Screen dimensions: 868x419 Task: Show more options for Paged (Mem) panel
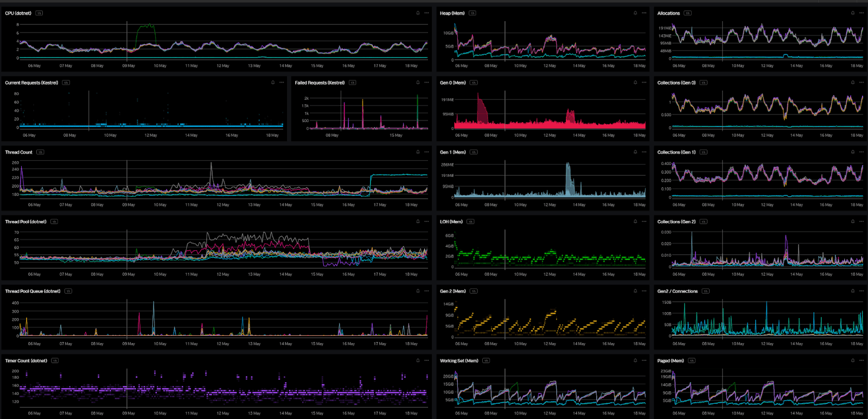[861, 360]
